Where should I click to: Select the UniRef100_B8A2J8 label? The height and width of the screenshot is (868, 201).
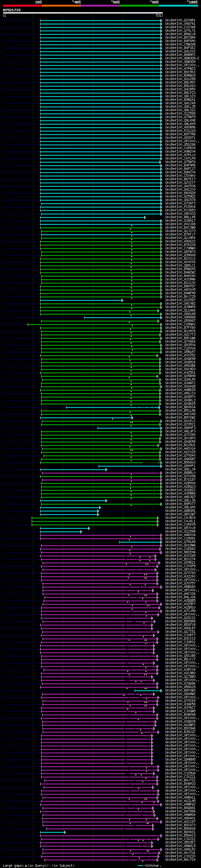click(180, 34)
